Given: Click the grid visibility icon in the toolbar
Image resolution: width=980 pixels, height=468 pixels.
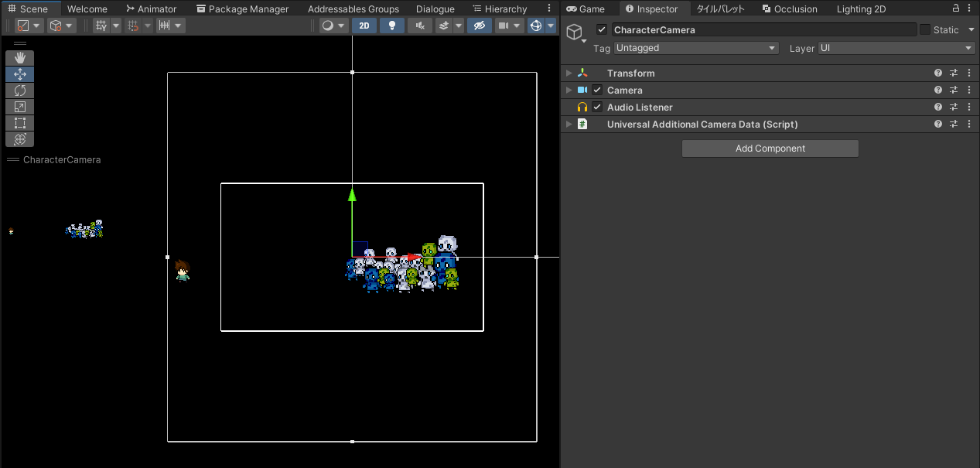Looking at the screenshot, I should point(101,25).
